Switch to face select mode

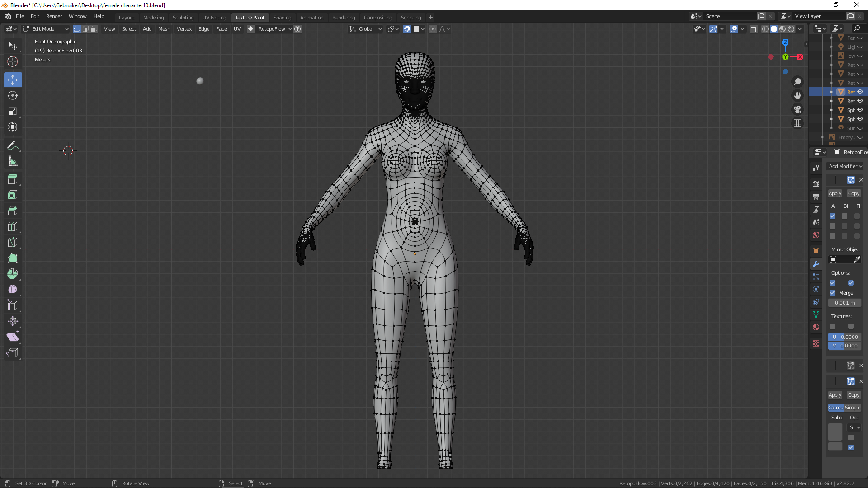[94, 29]
